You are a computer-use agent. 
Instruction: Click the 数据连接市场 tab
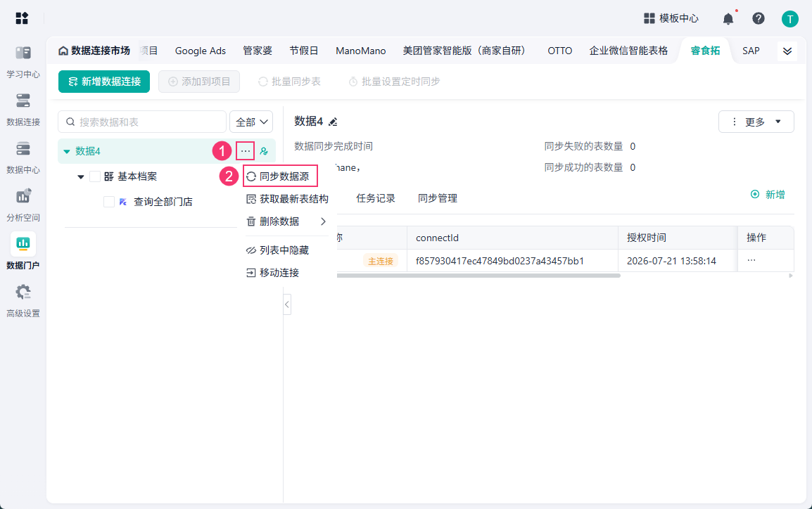coord(94,51)
